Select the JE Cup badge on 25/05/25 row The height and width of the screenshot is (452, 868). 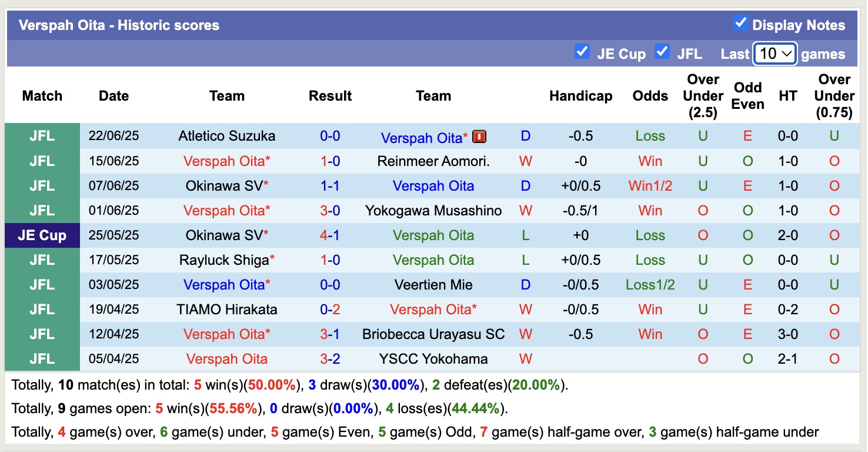tap(42, 235)
